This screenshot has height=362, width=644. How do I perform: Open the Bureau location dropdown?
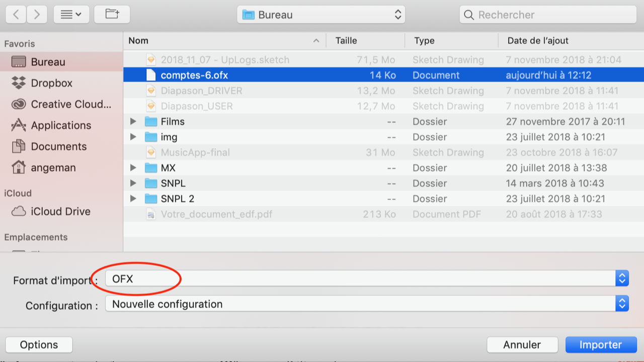pyautogui.click(x=321, y=15)
